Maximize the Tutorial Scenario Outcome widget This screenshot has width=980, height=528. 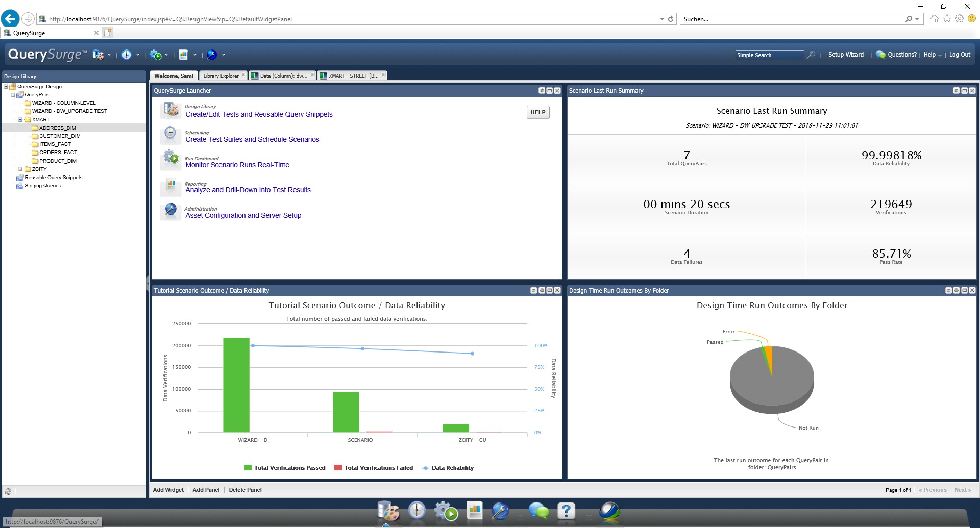[549, 291]
